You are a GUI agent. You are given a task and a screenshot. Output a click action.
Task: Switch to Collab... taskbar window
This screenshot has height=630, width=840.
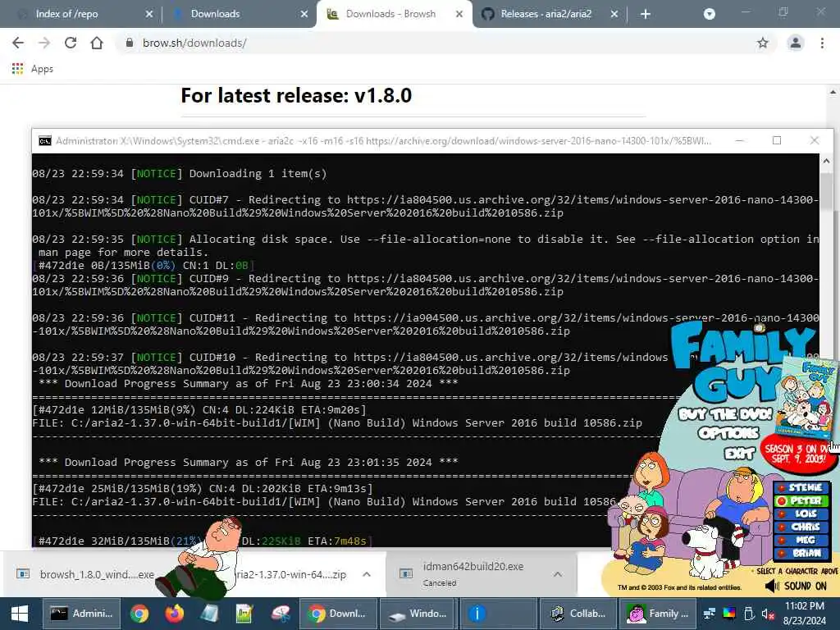578,614
